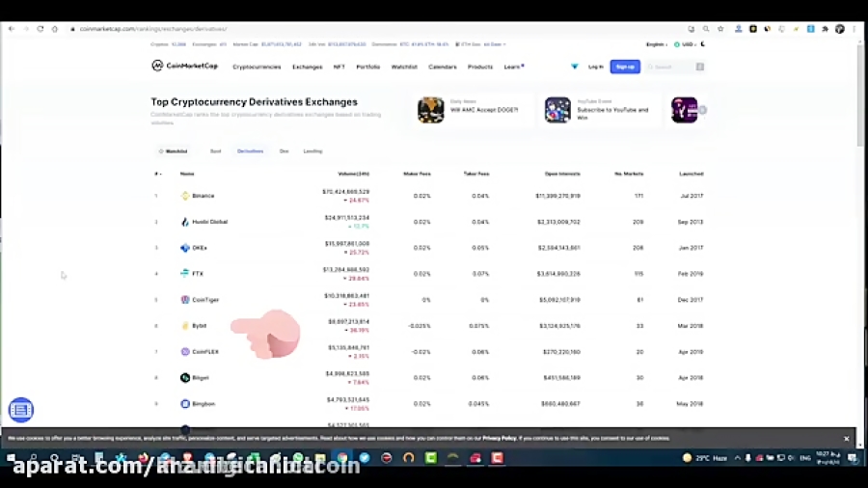
Task: Bookmark this page with the star icon
Action: tap(720, 29)
